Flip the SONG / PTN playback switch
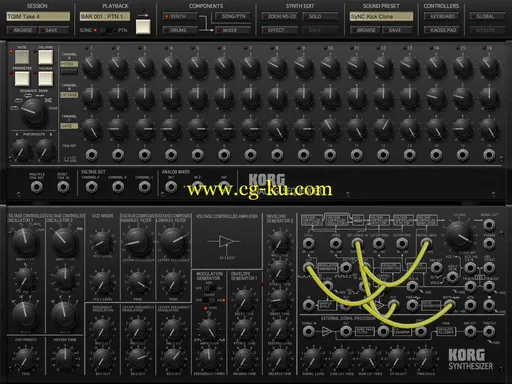512x384 pixels. (x=107, y=30)
